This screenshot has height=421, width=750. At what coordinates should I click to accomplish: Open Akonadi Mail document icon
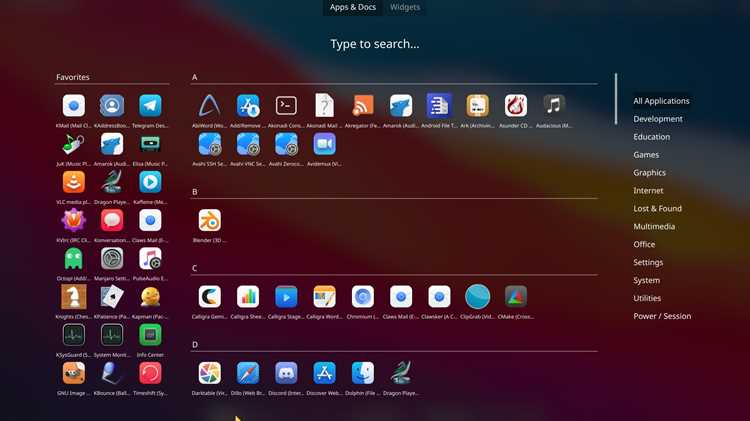click(x=324, y=106)
